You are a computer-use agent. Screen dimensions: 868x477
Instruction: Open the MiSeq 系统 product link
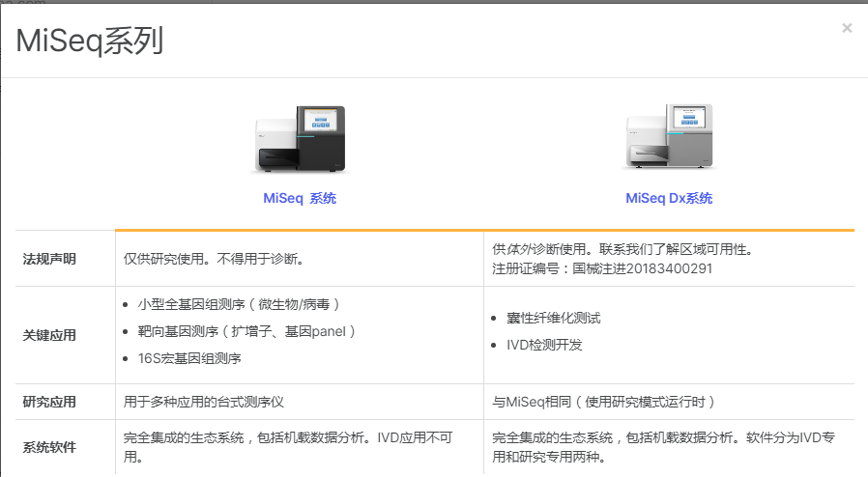coord(300,198)
